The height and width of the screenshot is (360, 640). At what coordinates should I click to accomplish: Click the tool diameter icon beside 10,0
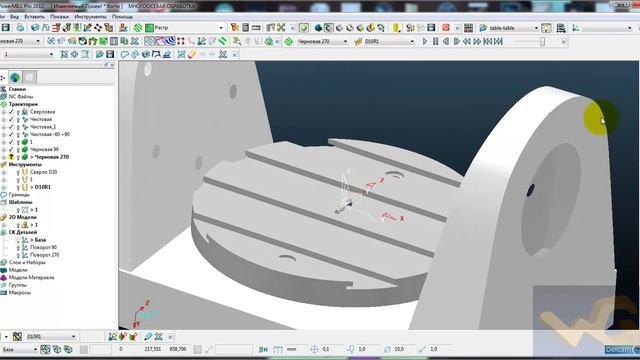(387, 349)
